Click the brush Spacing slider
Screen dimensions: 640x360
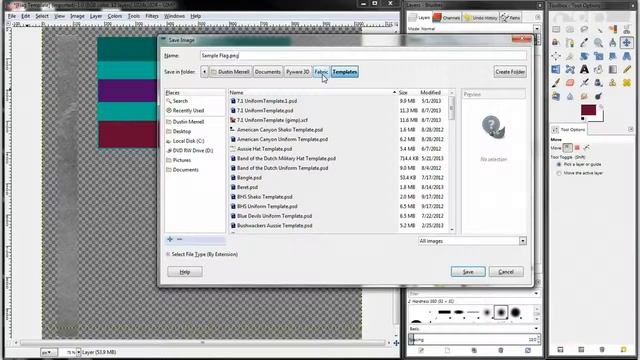(x=474, y=340)
